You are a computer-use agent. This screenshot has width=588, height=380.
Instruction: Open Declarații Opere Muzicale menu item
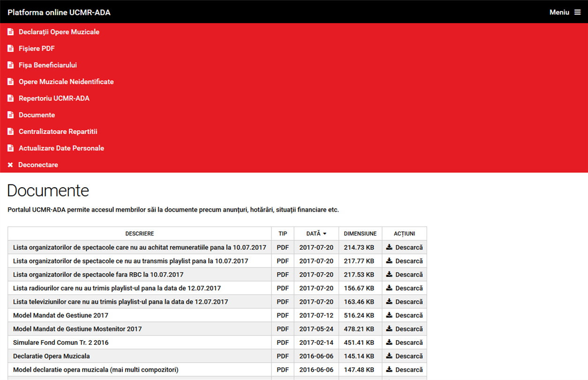59,32
